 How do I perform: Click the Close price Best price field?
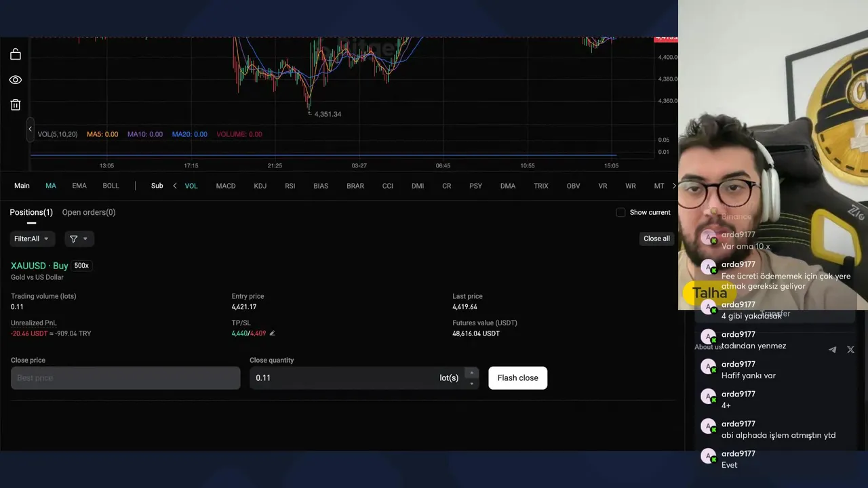coord(125,378)
